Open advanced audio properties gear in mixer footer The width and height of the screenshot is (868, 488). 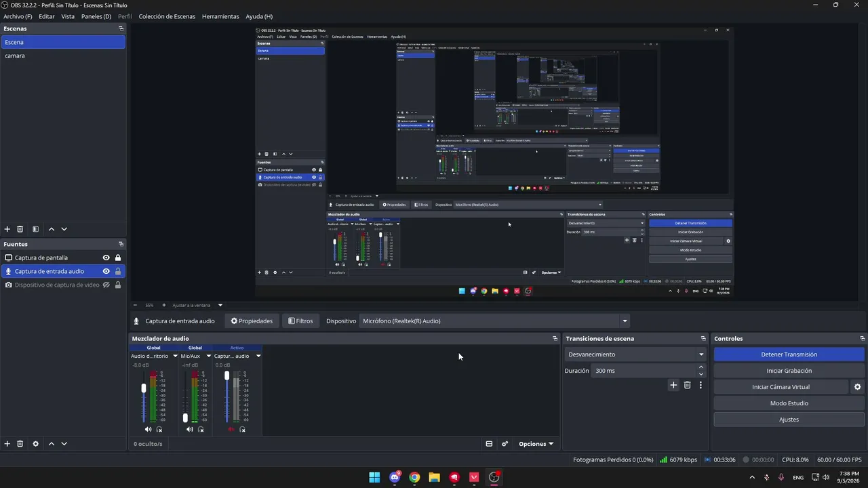click(505, 444)
